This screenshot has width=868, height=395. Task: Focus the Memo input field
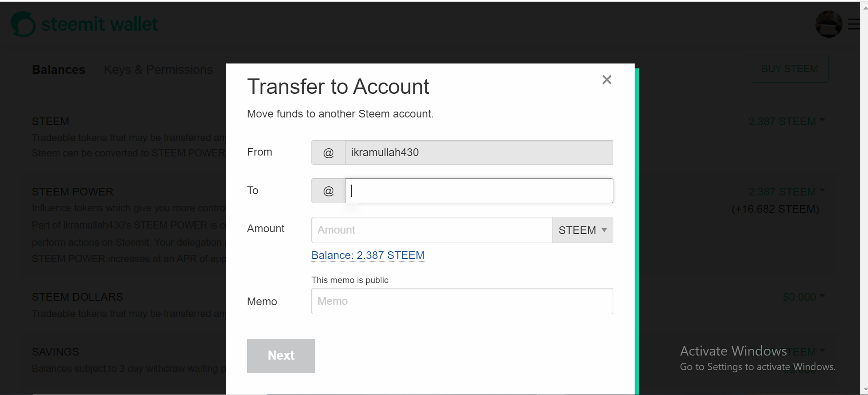[x=462, y=301]
